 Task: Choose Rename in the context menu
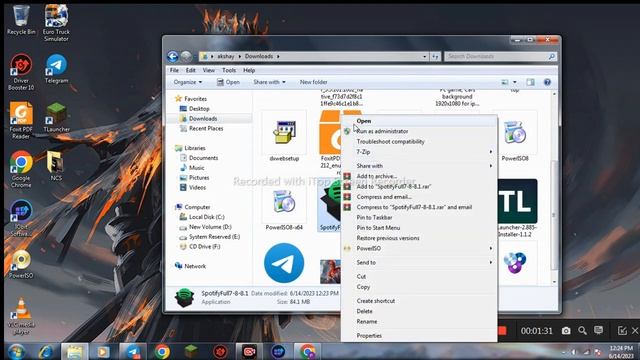(419, 321)
